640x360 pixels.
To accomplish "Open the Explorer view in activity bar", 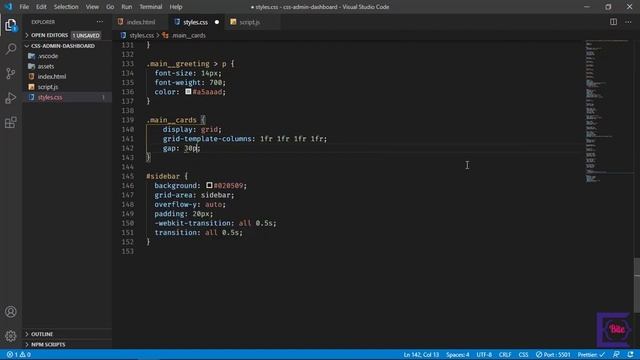I will click(x=11, y=25).
